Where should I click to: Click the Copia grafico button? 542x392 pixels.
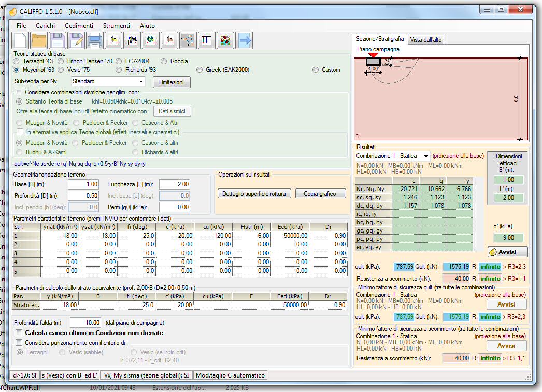320,194
